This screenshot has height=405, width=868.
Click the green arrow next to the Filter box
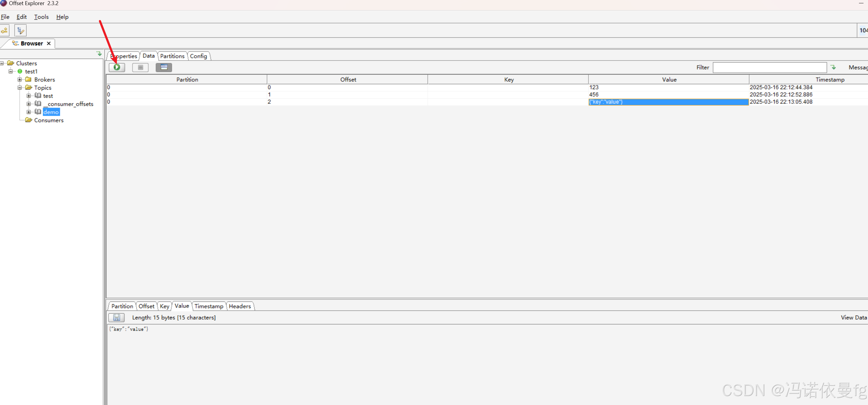833,67
